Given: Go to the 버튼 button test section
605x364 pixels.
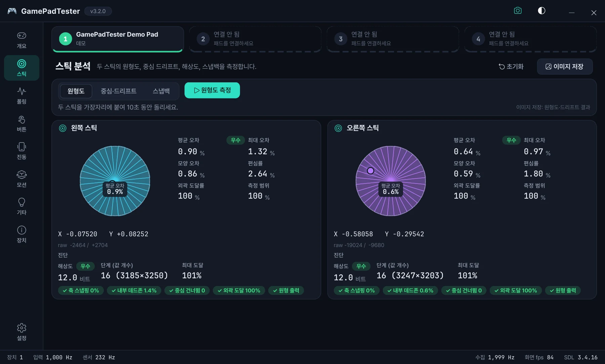Looking at the screenshot, I should click(22, 124).
